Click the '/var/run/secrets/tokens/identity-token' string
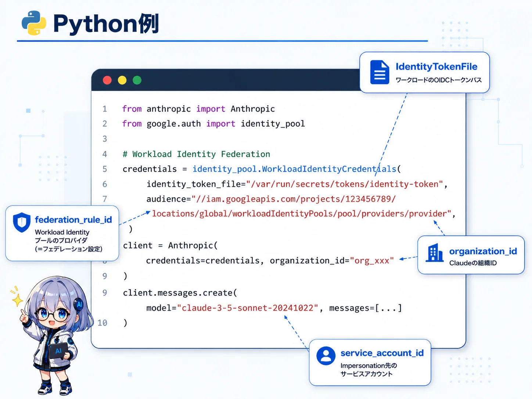 coord(345,184)
